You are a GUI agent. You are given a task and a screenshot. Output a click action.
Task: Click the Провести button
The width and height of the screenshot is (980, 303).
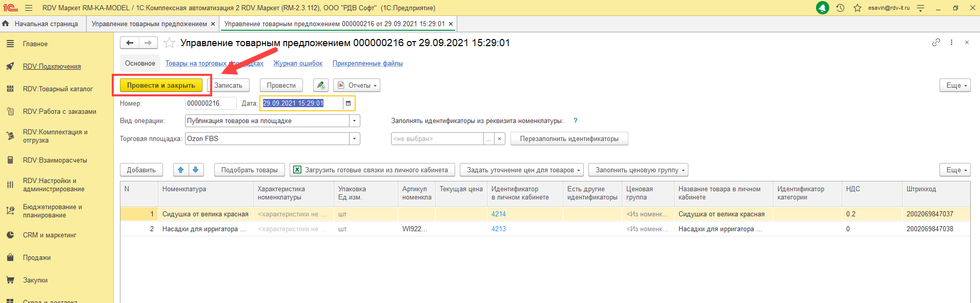[281, 86]
